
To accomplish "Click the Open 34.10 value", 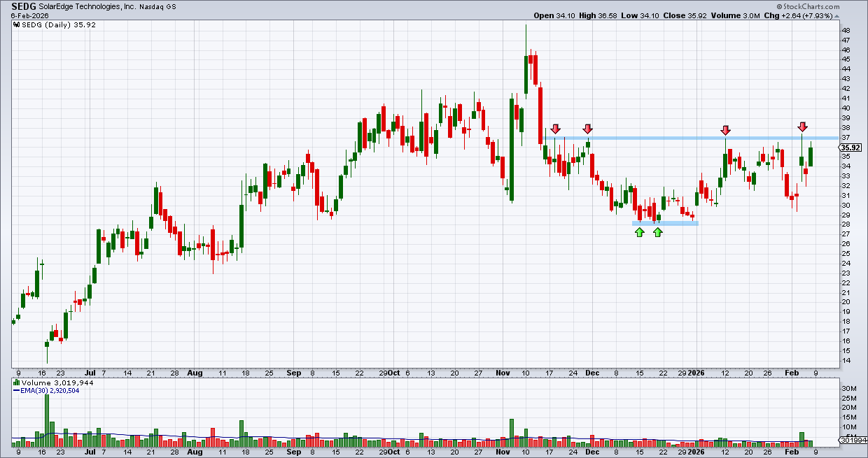I will (x=554, y=15).
